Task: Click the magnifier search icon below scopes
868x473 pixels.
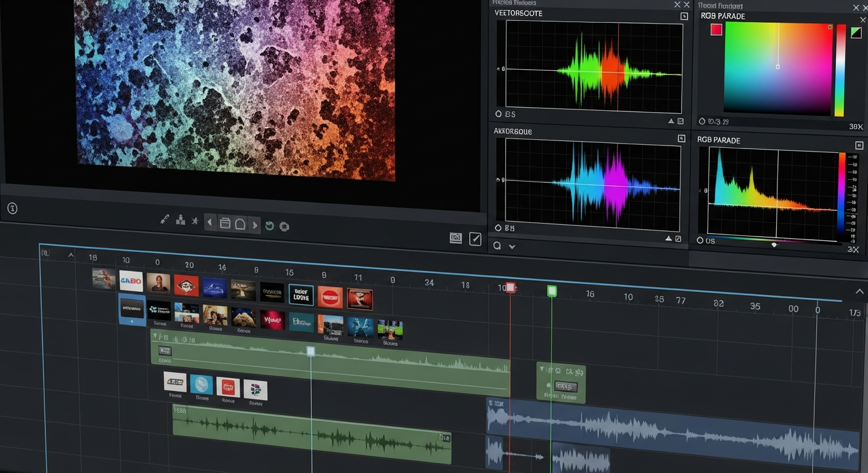Action: 497,246
